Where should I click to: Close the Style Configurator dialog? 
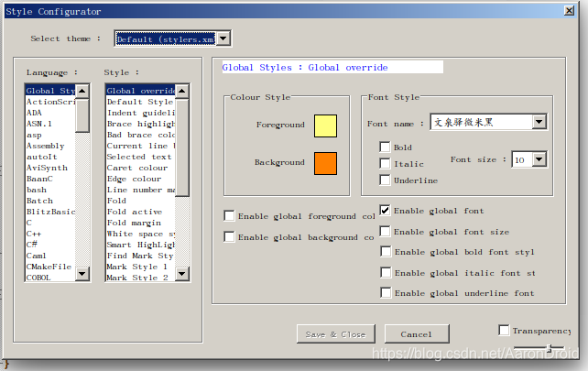click(569, 10)
